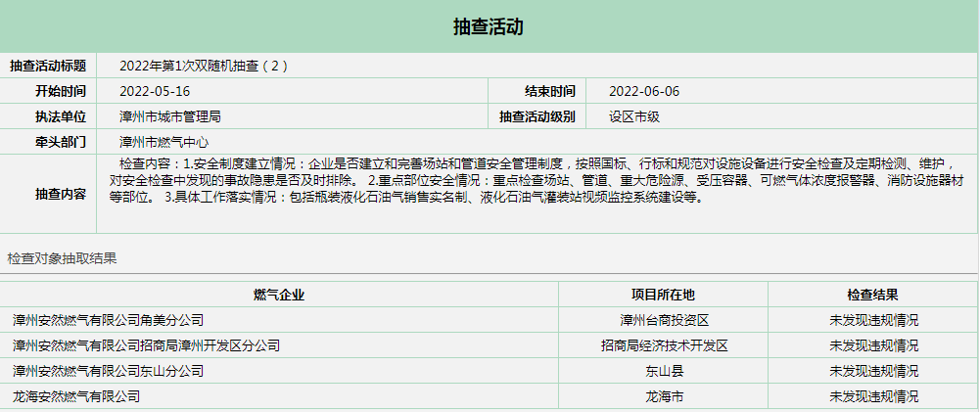Click the 招商局经济技术开发区 location cell
Screen dimensions: 980x412
pyautogui.click(x=664, y=345)
